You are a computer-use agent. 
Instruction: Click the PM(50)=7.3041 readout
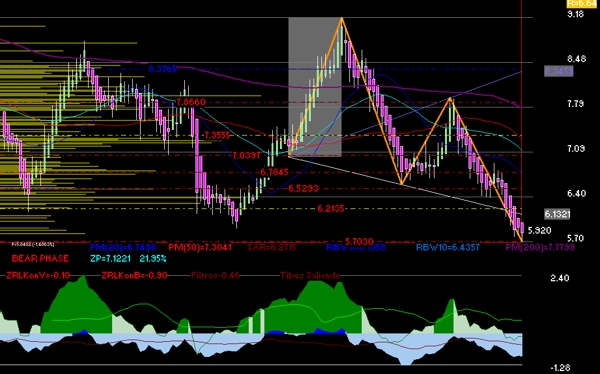(x=200, y=247)
